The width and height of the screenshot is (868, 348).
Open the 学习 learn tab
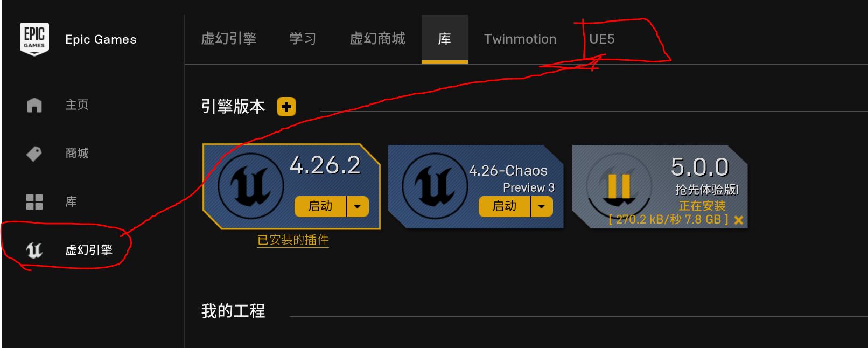click(x=303, y=39)
